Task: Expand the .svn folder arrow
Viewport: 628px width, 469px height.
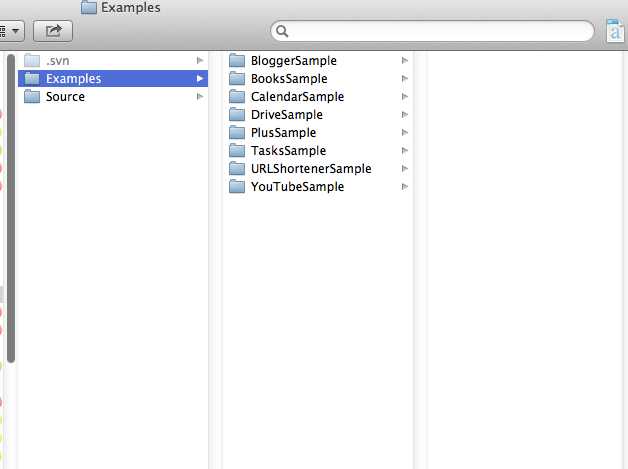Action: tap(200, 60)
